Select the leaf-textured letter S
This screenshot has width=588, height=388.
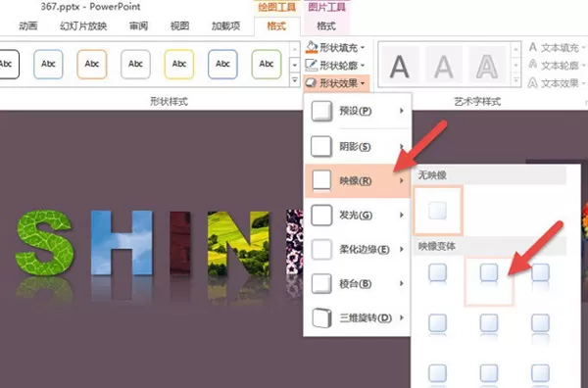(44, 243)
